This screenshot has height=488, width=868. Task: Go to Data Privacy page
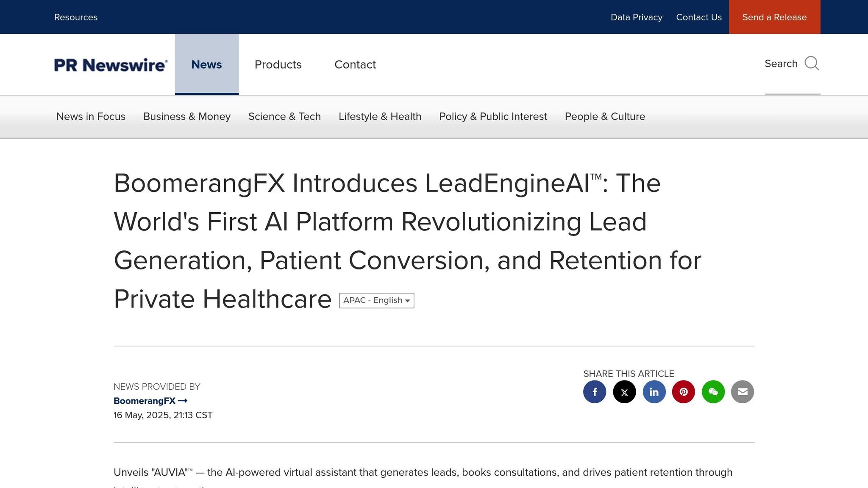click(636, 17)
